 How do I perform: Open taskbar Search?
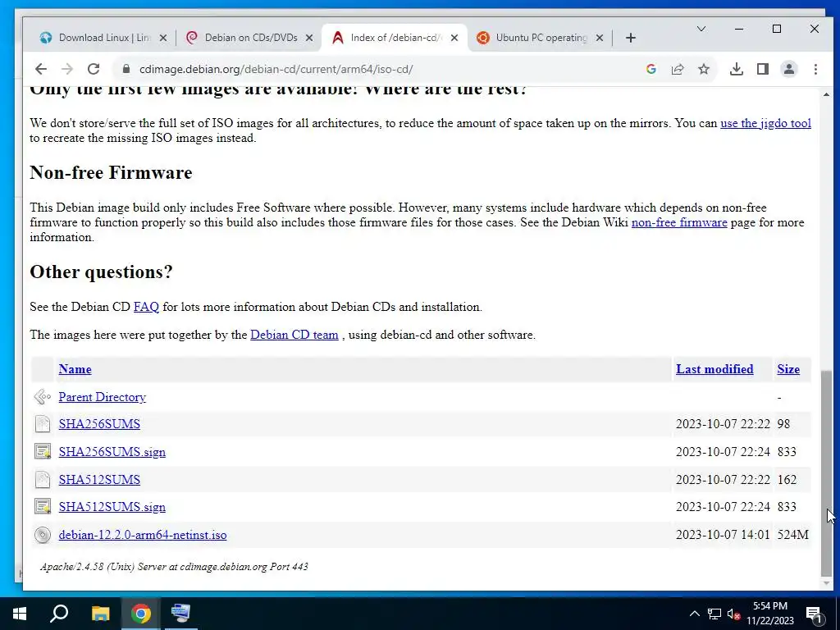pos(59,614)
